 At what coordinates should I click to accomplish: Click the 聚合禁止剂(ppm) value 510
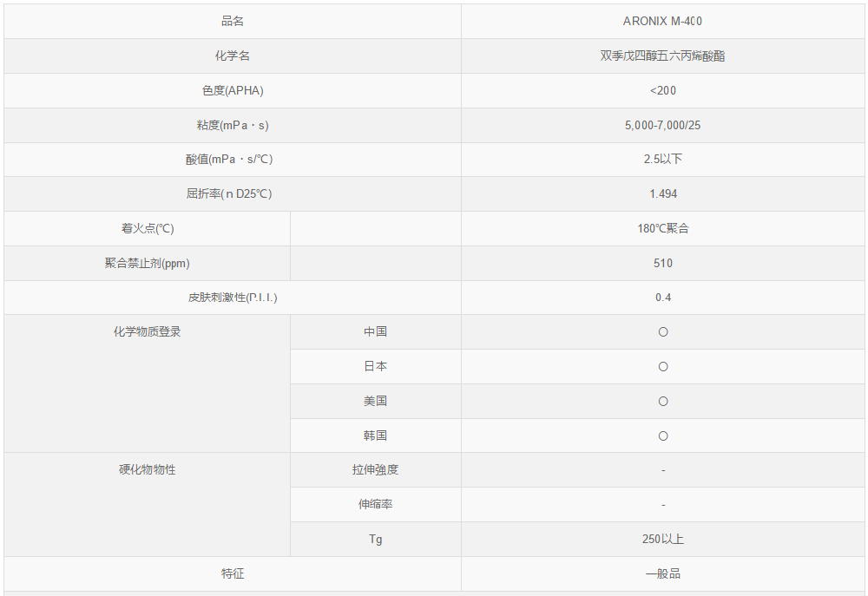point(663,263)
